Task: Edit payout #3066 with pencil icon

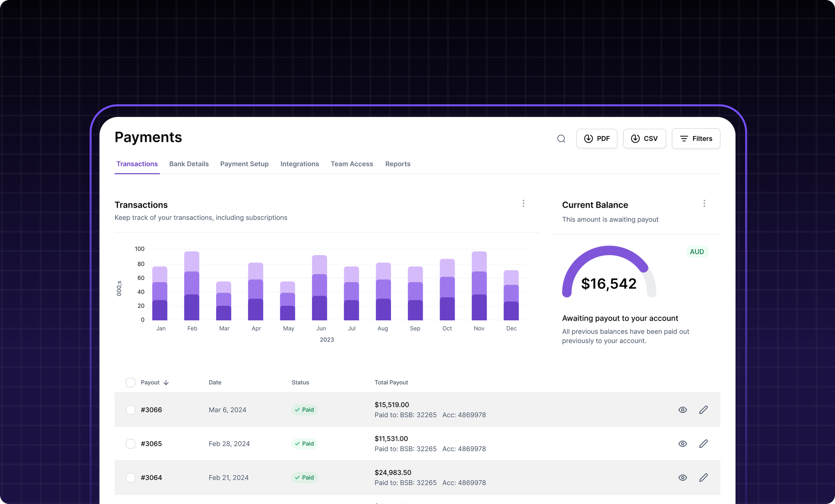Action: tap(703, 410)
